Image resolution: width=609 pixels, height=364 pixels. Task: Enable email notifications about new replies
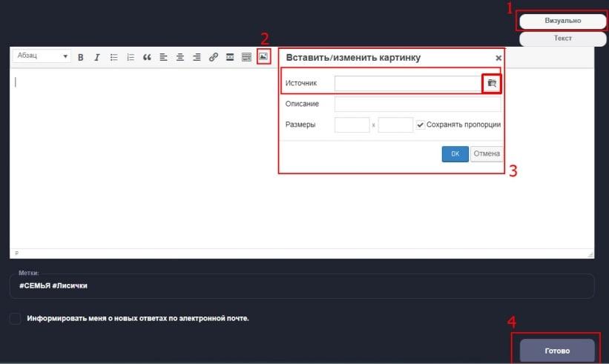point(16,318)
